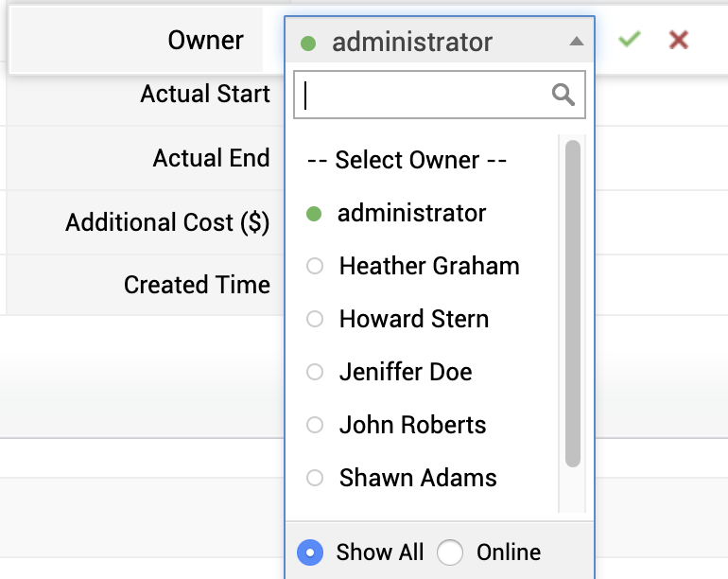The width and height of the screenshot is (728, 579).
Task: Select Jeniffer Doe as owner
Action: click(x=406, y=373)
